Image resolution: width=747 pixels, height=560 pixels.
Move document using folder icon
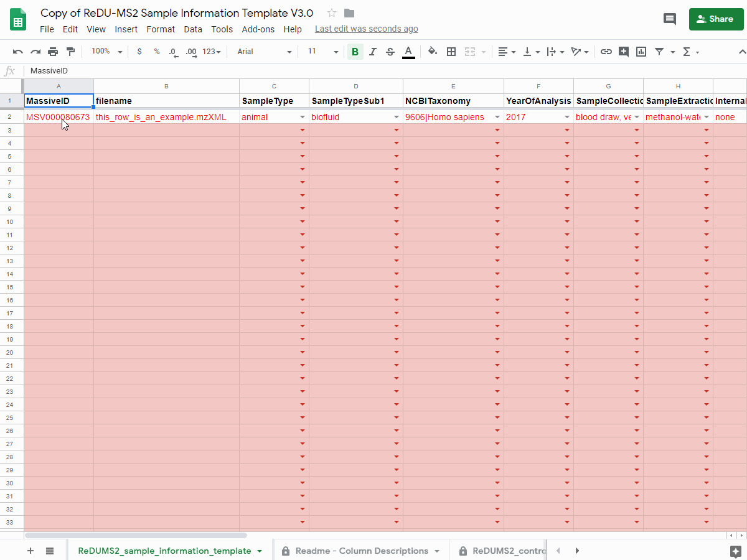[349, 13]
